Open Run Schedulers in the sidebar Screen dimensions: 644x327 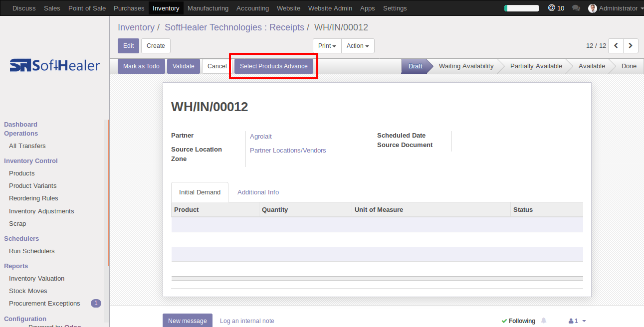32,251
